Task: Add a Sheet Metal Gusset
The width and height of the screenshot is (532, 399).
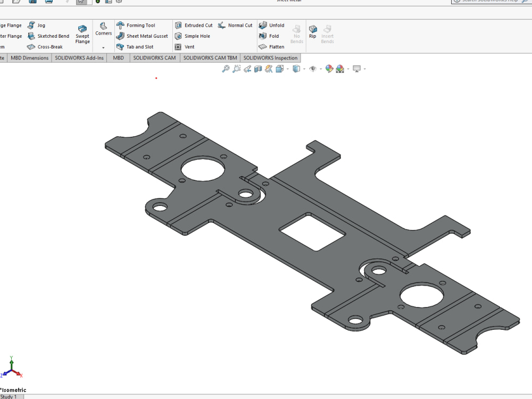Action: click(142, 36)
